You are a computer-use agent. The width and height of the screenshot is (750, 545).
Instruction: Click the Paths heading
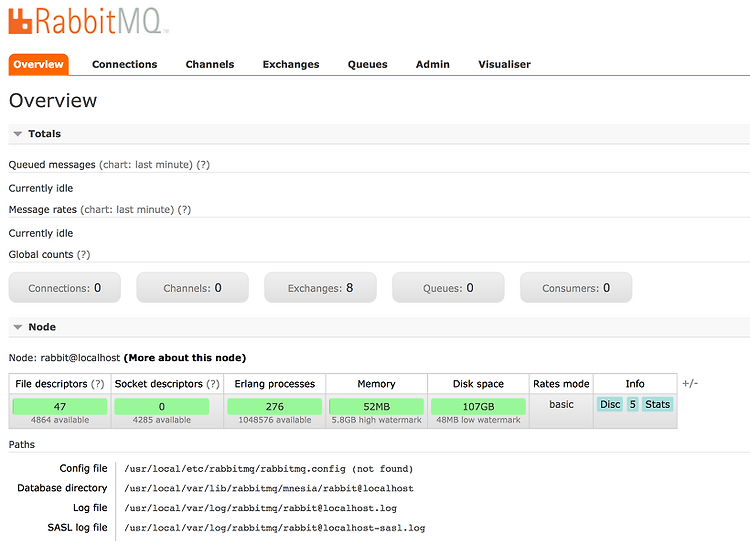[22, 445]
